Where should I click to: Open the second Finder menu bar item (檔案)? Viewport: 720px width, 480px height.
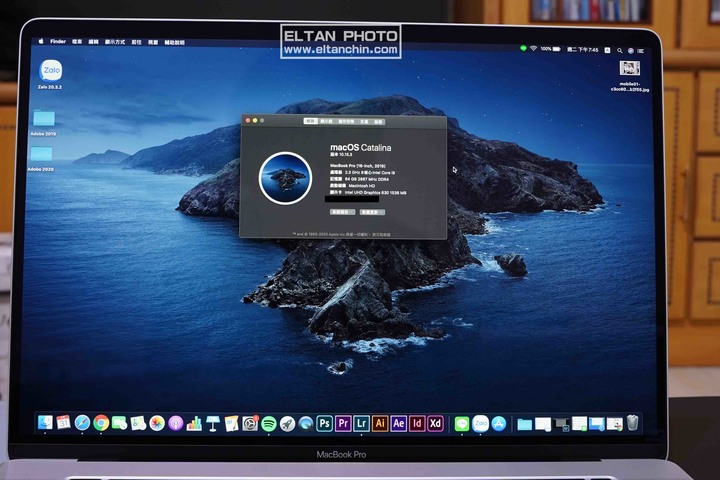coord(77,42)
